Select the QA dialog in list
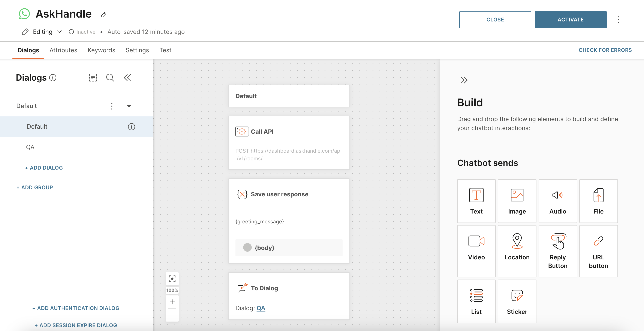The image size is (644, 331). click(30, 147)
